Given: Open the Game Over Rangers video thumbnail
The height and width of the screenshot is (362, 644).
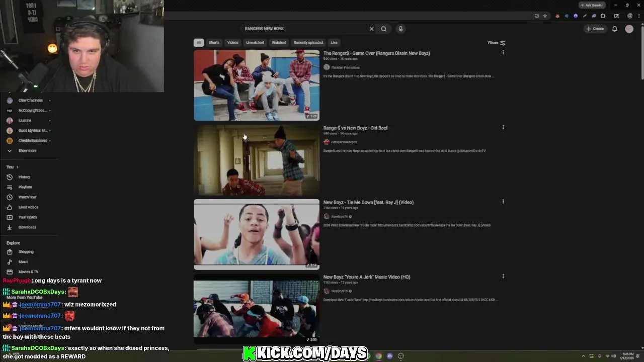Looking at the screenshot, I should point(257,85).
